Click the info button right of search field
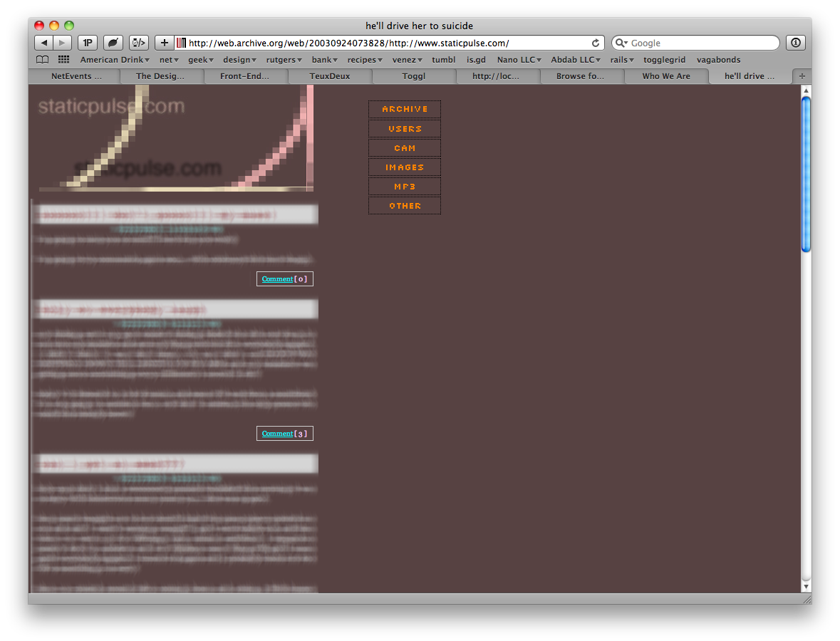The image size is (840, 641). click(795, 43)
